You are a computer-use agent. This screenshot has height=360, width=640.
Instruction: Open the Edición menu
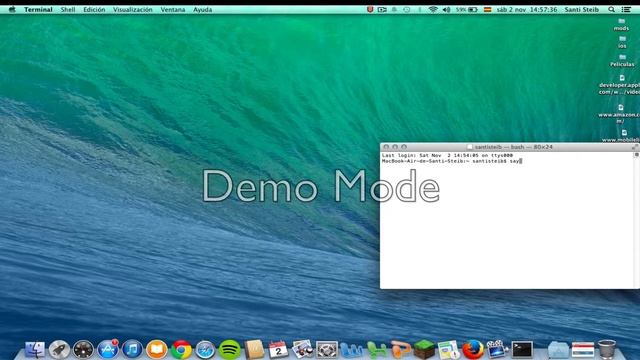pos(94,9)
